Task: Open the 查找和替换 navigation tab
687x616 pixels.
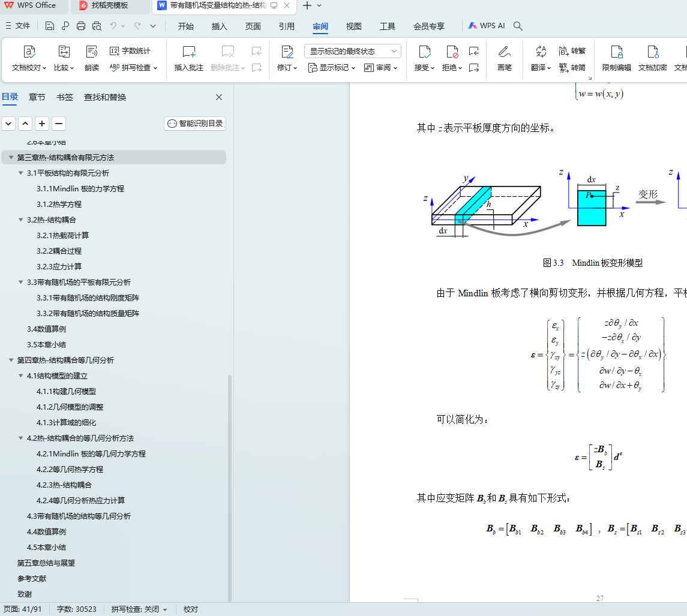Action: pos(105,97)
